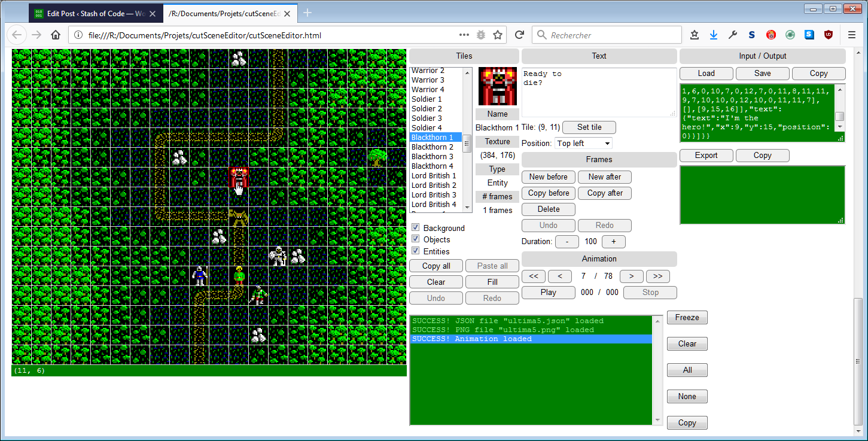Screen dimensions: 868x441
Task: Show site information icon in address bar
Action: pos(78,35)
